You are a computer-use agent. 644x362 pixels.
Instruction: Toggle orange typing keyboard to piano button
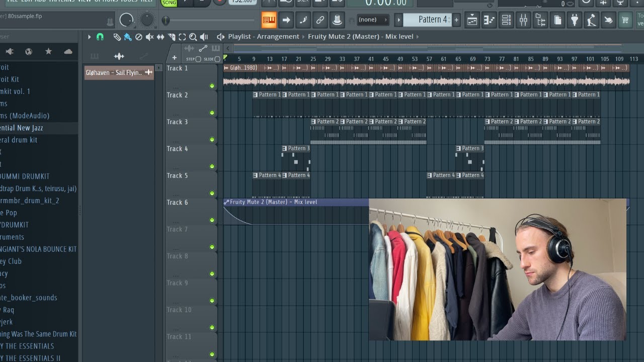269,20
